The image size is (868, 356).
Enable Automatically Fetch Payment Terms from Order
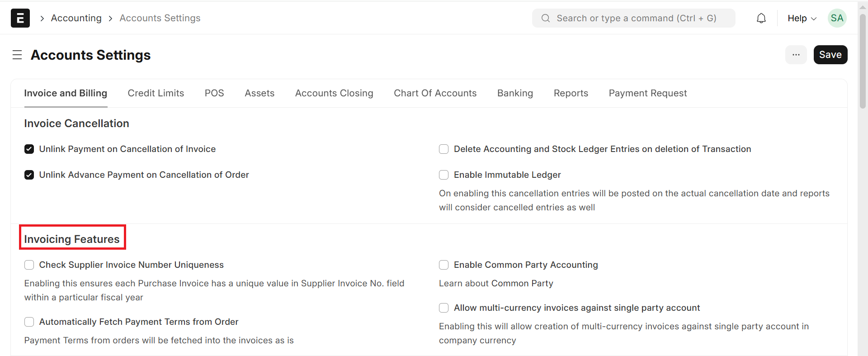[x=29, y=322]
